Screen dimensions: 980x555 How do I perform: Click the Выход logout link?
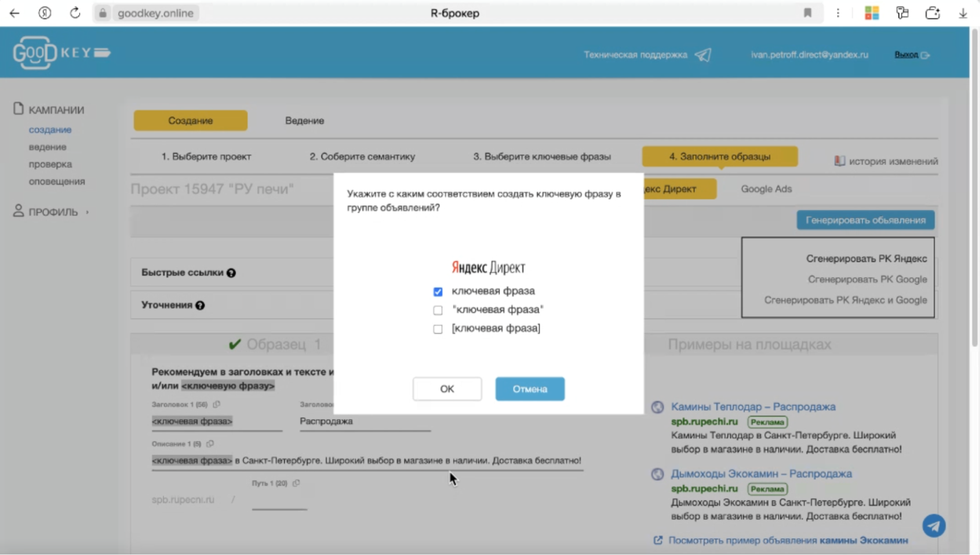tap(906, 55)
